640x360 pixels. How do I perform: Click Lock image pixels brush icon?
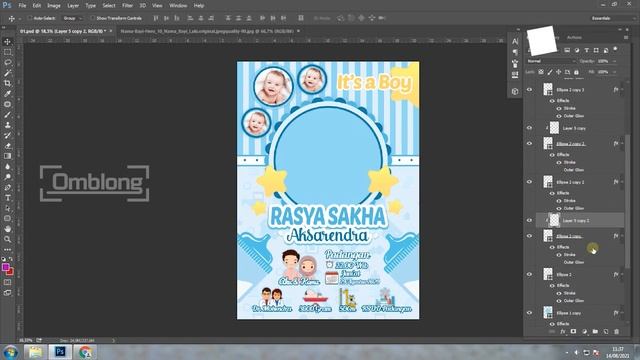click(550, 72)
